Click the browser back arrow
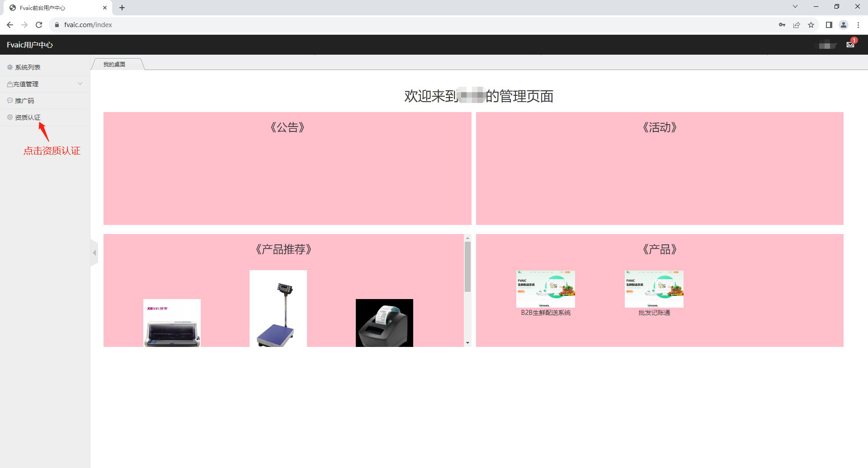Screen dimensions: 868x468 (x=10, y=25)
